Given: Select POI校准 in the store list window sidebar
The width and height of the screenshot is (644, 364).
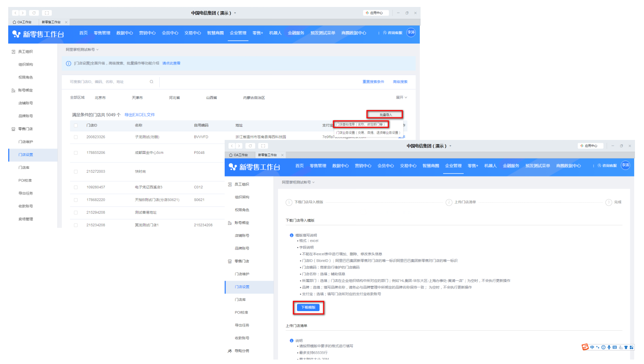Looking at the screenshot, I should point(25,181).
